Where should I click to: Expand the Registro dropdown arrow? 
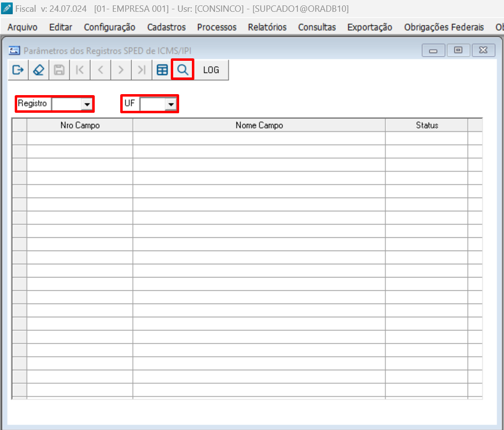87,104
